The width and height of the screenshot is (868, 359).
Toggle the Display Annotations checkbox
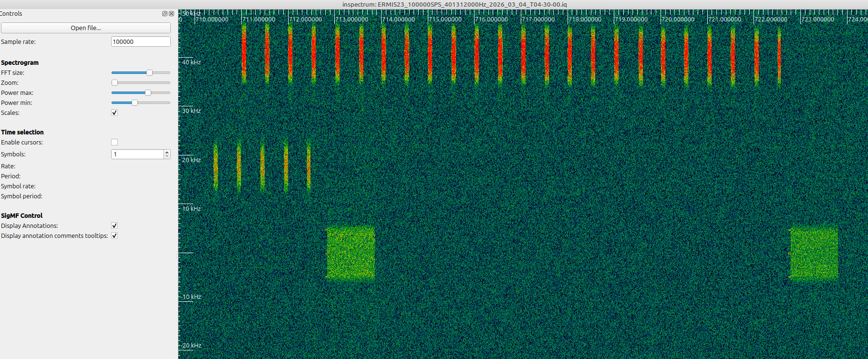(114, 226)
